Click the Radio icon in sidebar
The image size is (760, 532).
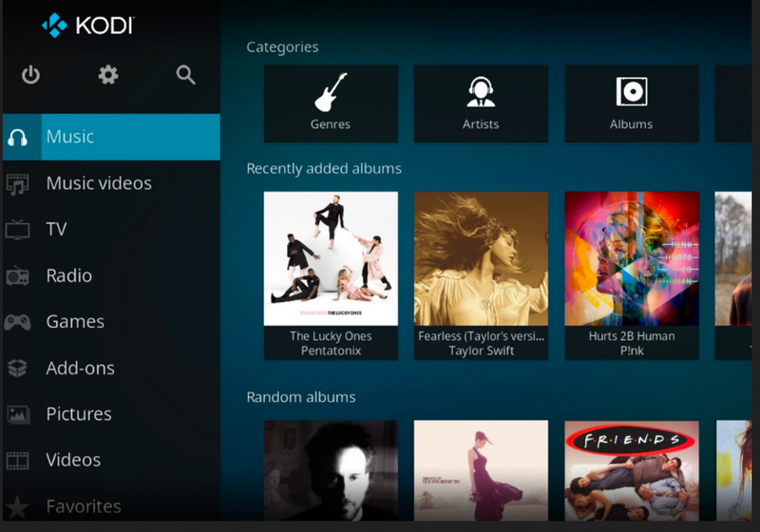pyautogui.click(x=17, y=276)
